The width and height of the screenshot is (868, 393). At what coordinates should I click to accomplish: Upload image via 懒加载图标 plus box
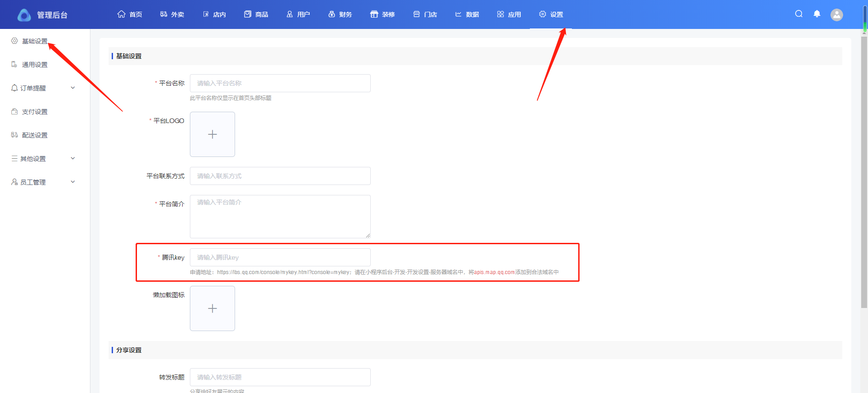[212, 308]
